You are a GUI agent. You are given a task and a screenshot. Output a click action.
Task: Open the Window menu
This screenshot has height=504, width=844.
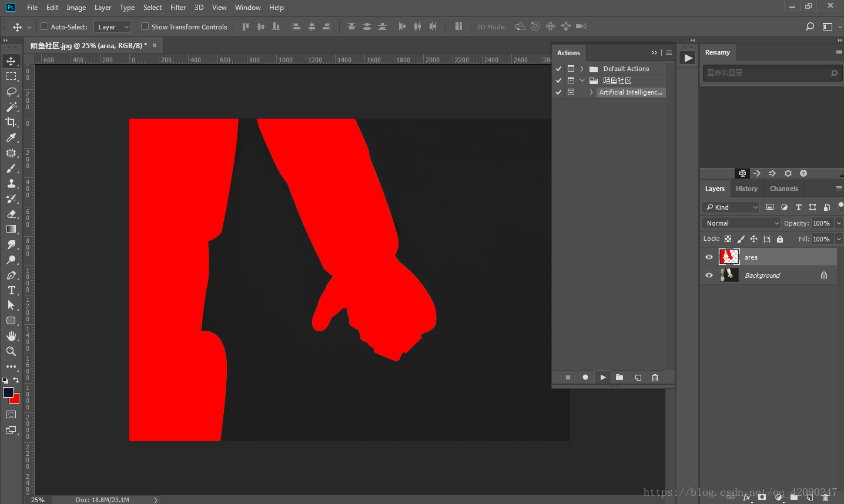[248, 8]
